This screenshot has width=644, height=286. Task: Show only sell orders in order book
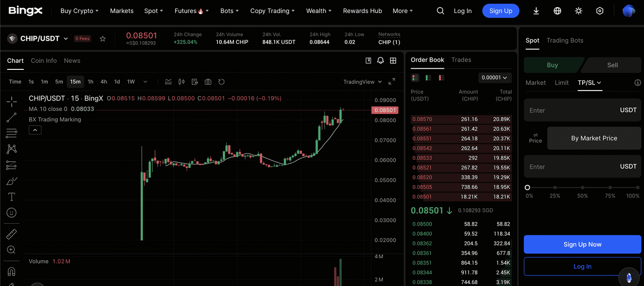point(441,78)
